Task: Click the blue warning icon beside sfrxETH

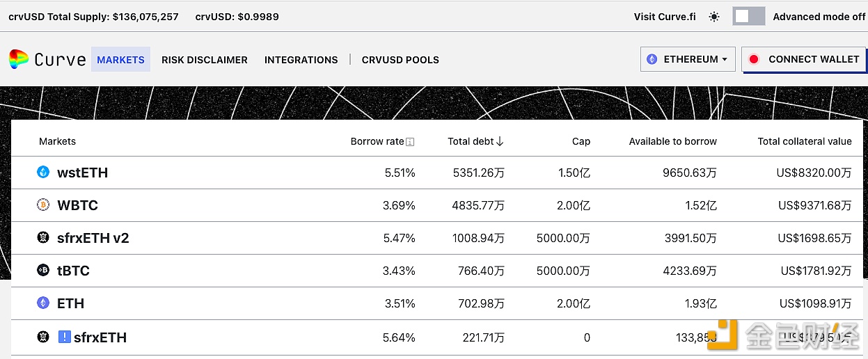Action: pyautogui.click(x=65, y=337)
